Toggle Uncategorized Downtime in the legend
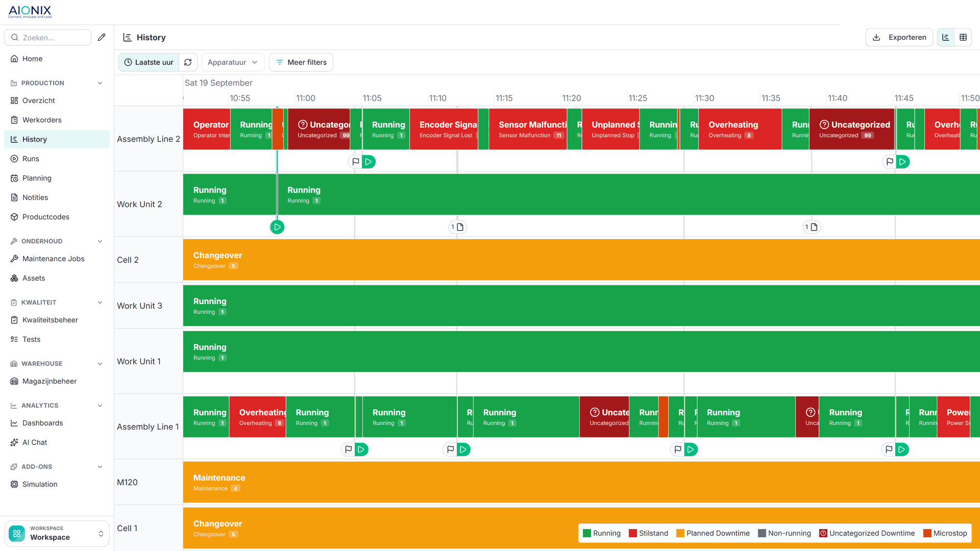This screenshot has width=980, height=551. (867, 533)
